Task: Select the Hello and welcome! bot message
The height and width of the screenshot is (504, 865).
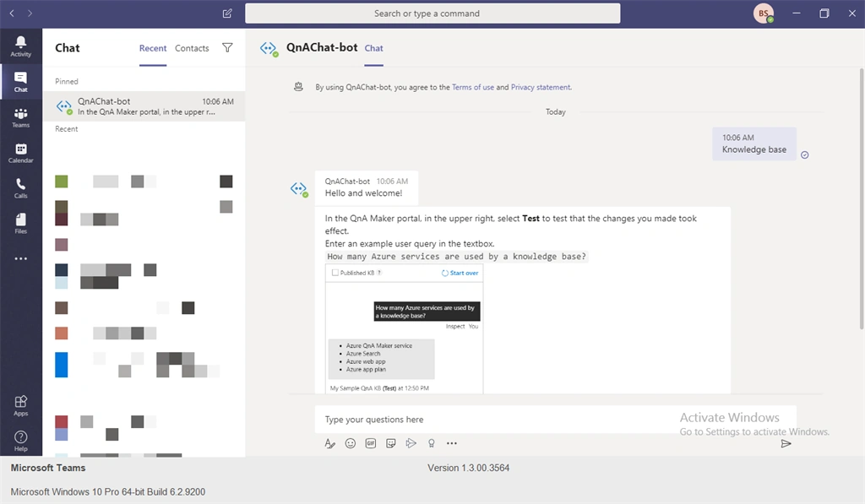Action: pyautogui.click(x=367, y=187)
